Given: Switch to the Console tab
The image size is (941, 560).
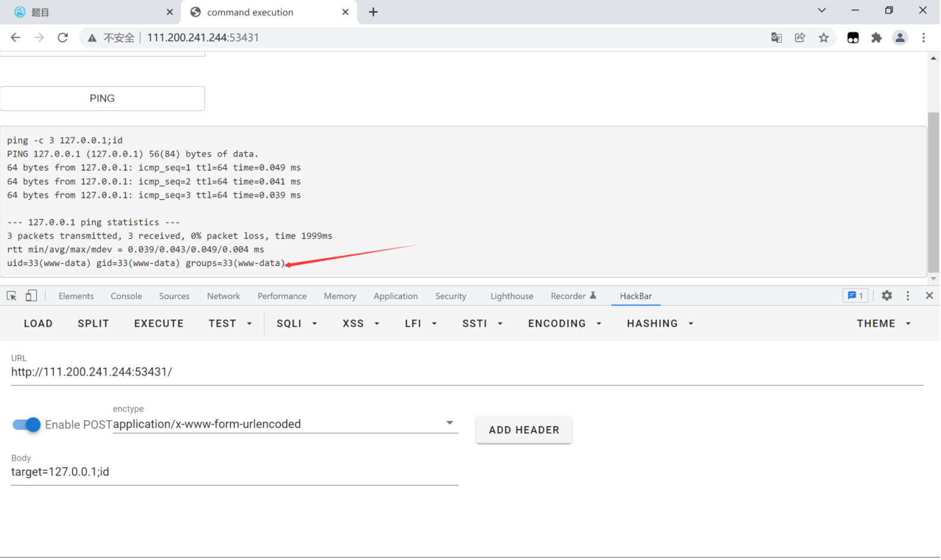Looking at the screenshot, I should pos(126,296).
